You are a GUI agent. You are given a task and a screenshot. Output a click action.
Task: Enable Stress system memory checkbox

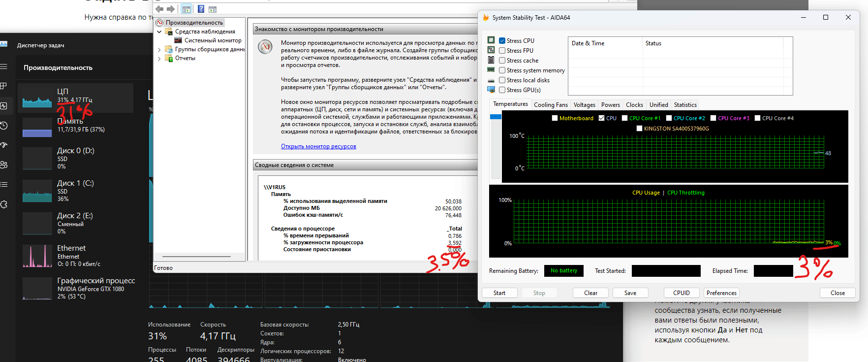tap(502, 70)
